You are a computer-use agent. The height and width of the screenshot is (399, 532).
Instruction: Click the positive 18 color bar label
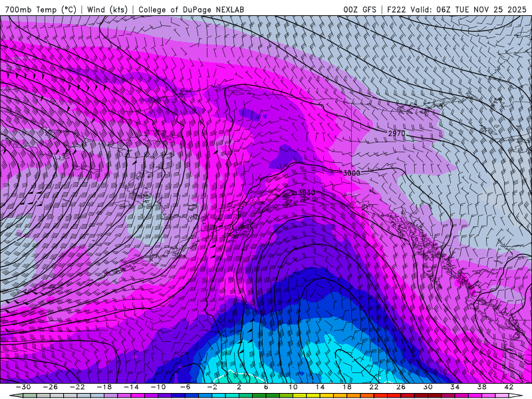(x=347, y=387)
